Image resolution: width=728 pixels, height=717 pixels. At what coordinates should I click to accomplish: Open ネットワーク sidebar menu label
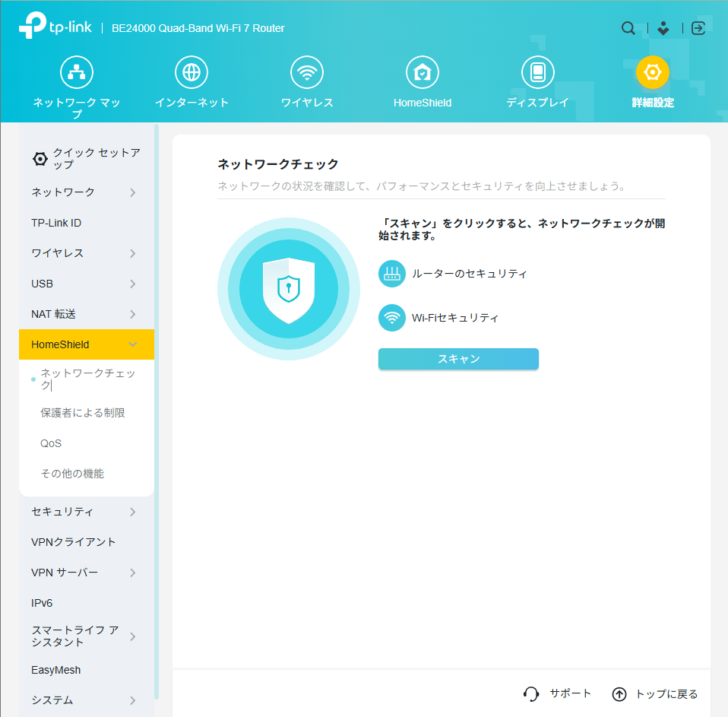point(63,192)
